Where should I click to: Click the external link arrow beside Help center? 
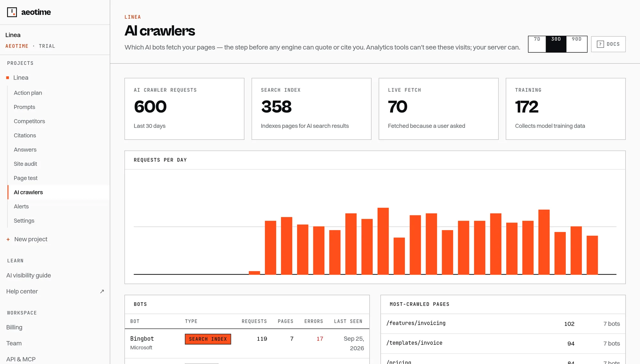102,291
